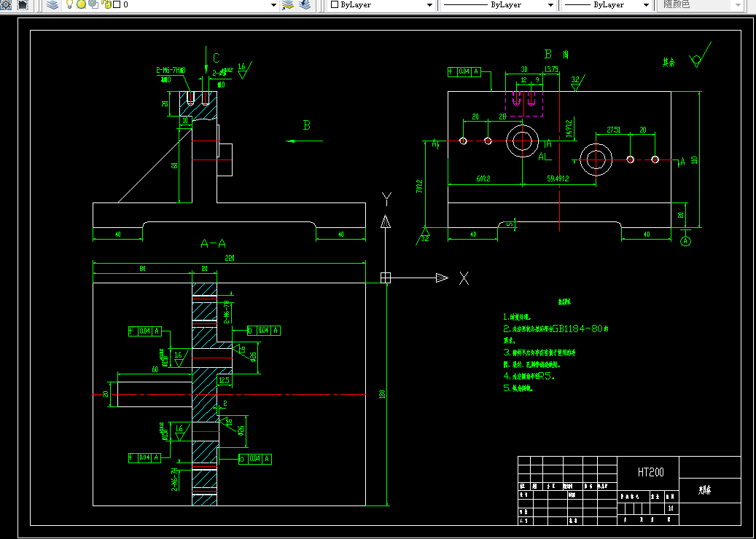Screen dimensions: 756x539
Task: Select the note line mentioning R5
Action: click(529, 376)
